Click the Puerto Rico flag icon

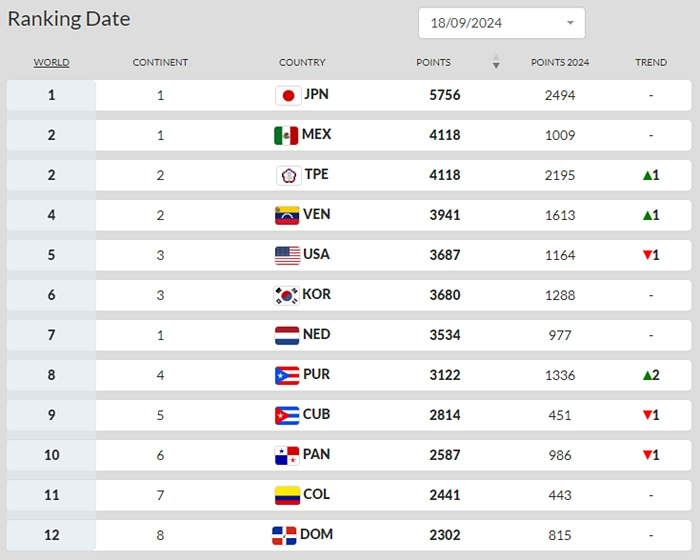287,376
